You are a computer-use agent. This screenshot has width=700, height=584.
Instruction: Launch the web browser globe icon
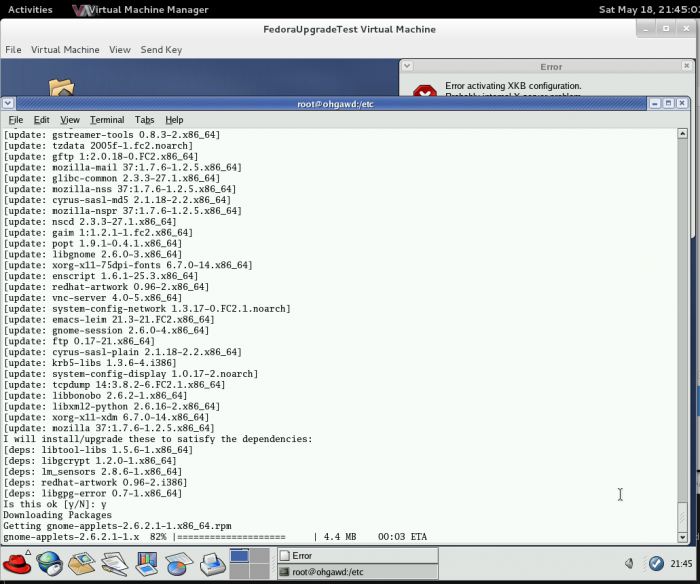tap(50, 565)
